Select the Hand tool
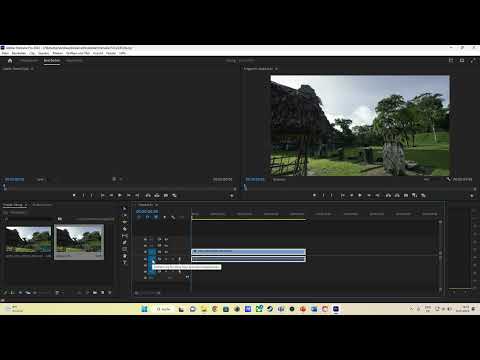Image resolution: width=480 pixels, height=360 pixels. pos(125,256)
